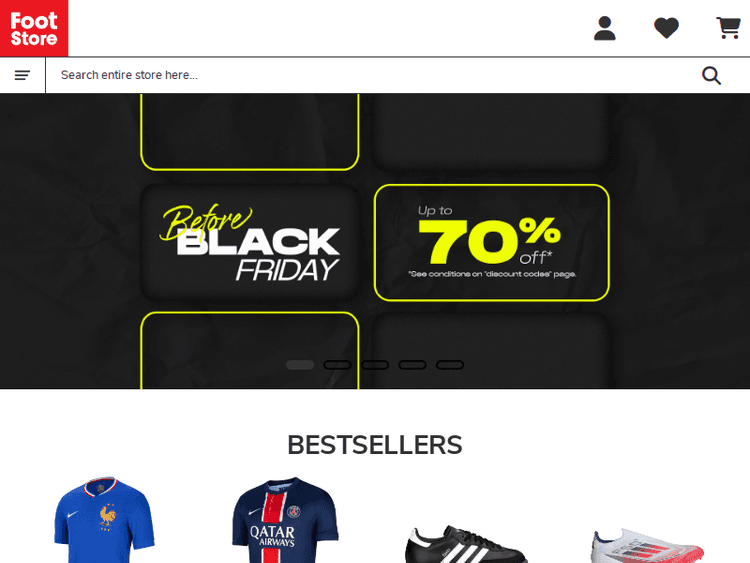The height and width of the screenshot is (563, 750).
Task: Open the white and red cleat product
Action: [647, 545]
